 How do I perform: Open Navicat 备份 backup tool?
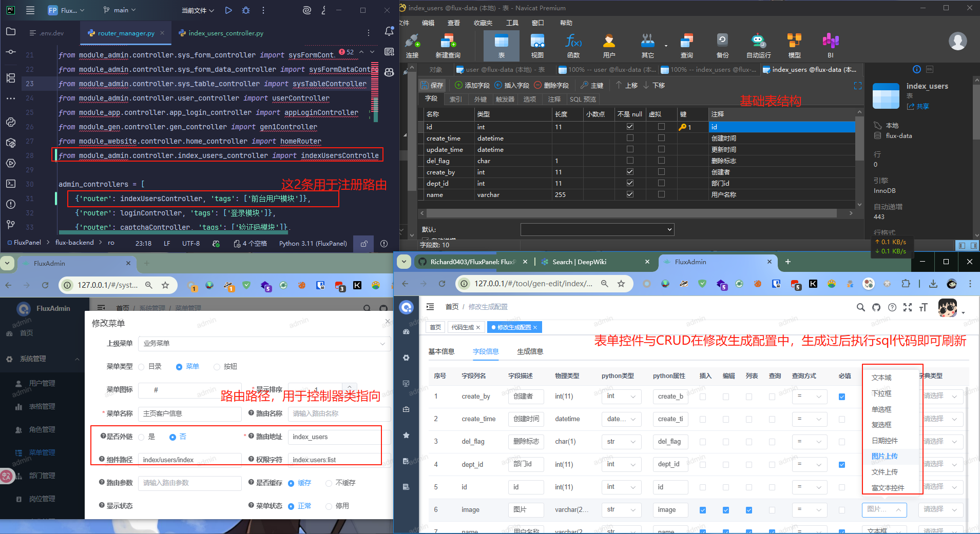click(x=722, y=46)
